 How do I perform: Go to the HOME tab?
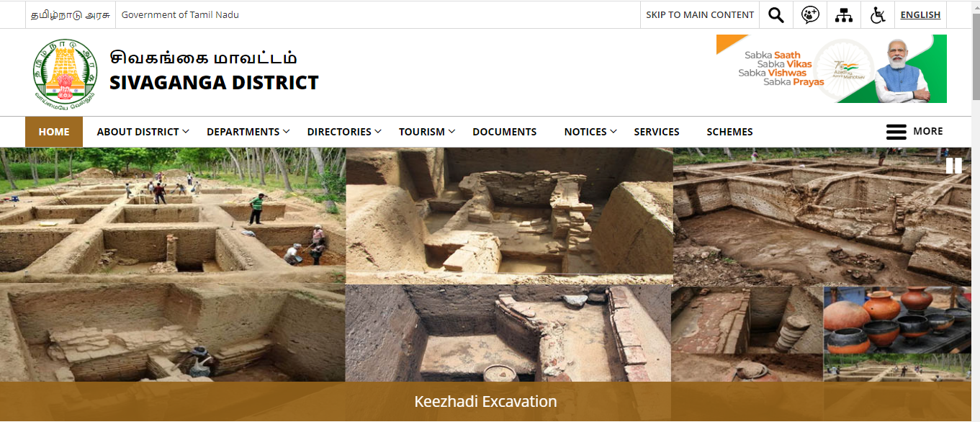(54, 132)
